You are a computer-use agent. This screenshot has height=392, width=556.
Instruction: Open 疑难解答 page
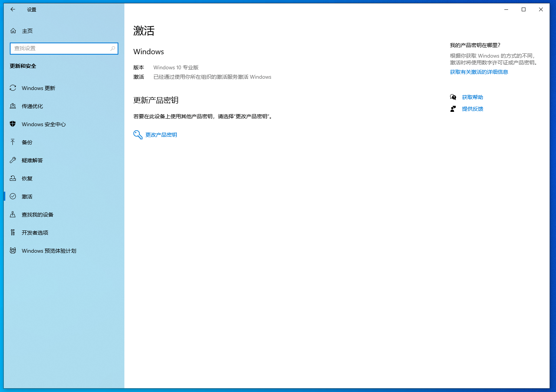coord(64,160)
